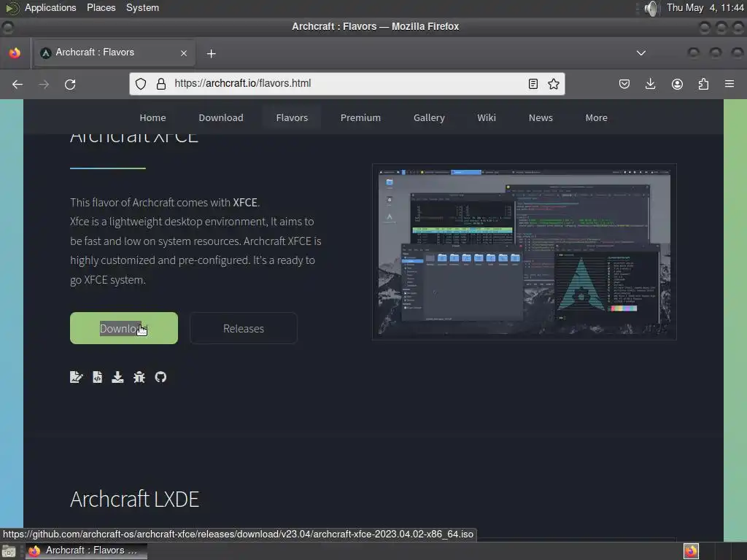Open Firefox hamburger application menu
The width and height of the screenshot is (747, 560).
pos(729,84)
